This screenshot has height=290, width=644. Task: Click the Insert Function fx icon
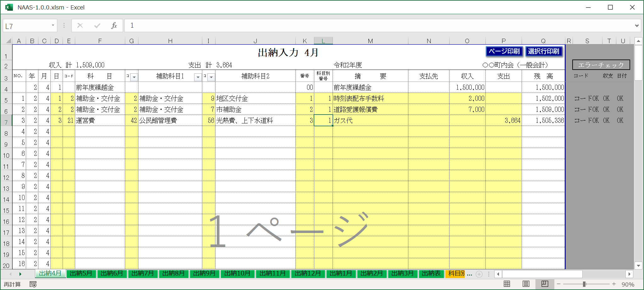tap(114, 26)
